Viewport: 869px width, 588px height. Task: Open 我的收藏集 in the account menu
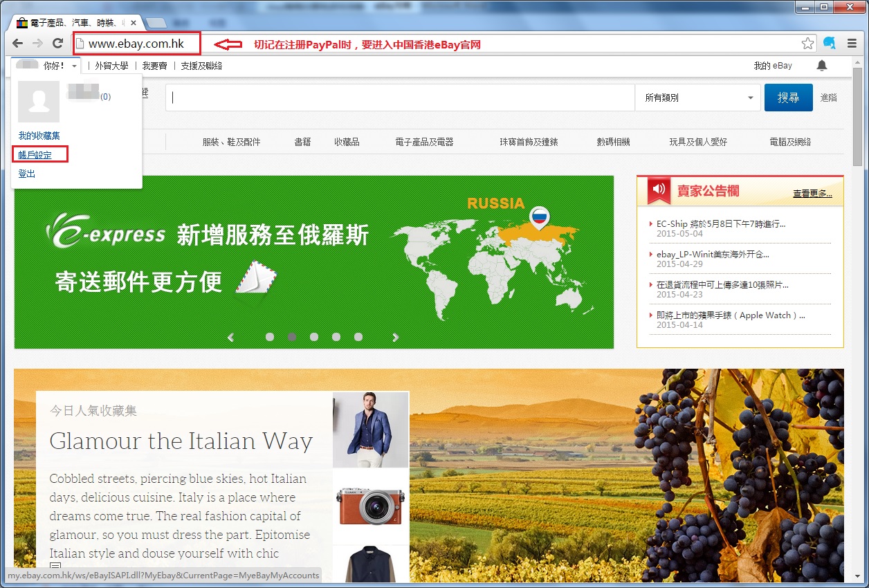point(39,136)
